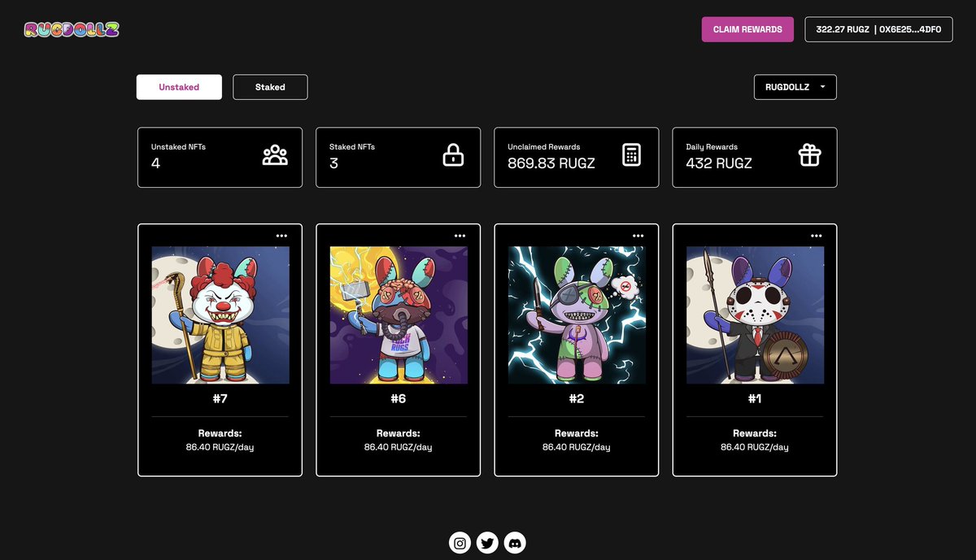This screenshot has height=560, width=976.
Task: Click the Daily Rewards gift icon
Action: coord(809,155)
